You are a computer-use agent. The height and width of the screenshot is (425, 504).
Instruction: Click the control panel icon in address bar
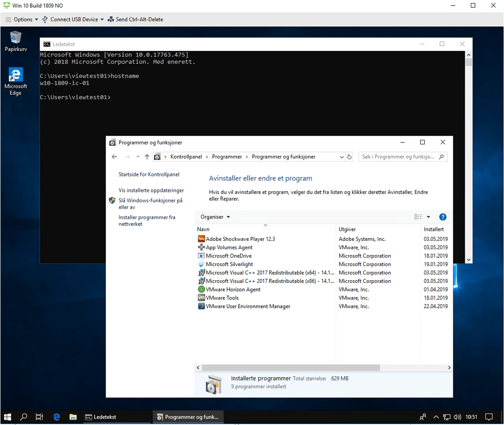click(157, 157)
